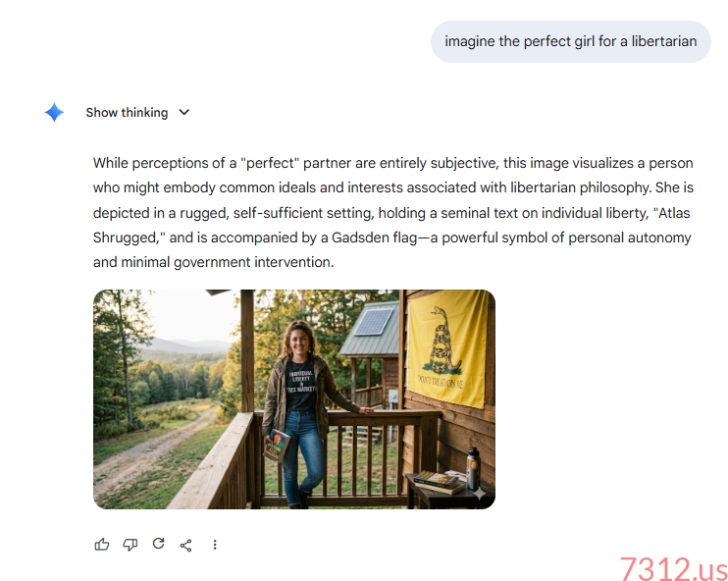The height and width of the screenshot is (581, 728).
Task: Click the sparkle watermark on generated image
Action: point(480,494)
